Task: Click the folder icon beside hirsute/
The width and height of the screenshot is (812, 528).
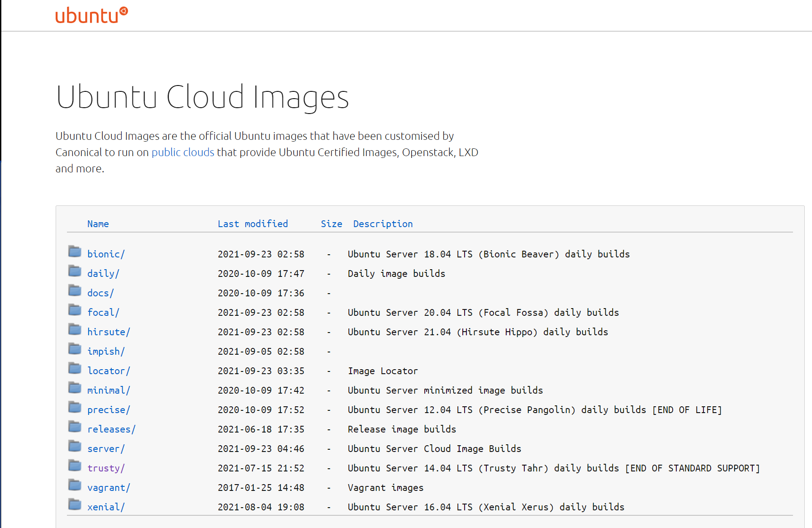Action: pyautogui.click(x=75, y=329)
